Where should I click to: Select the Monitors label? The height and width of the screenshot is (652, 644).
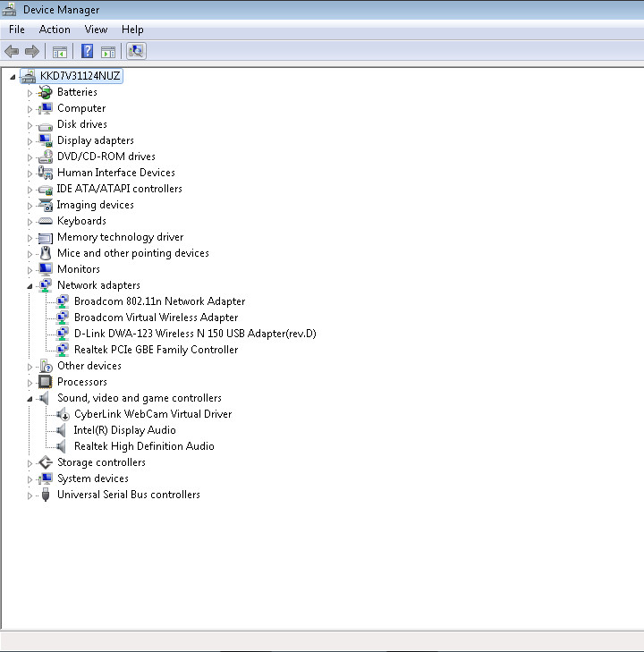click(x=79, y=269)
